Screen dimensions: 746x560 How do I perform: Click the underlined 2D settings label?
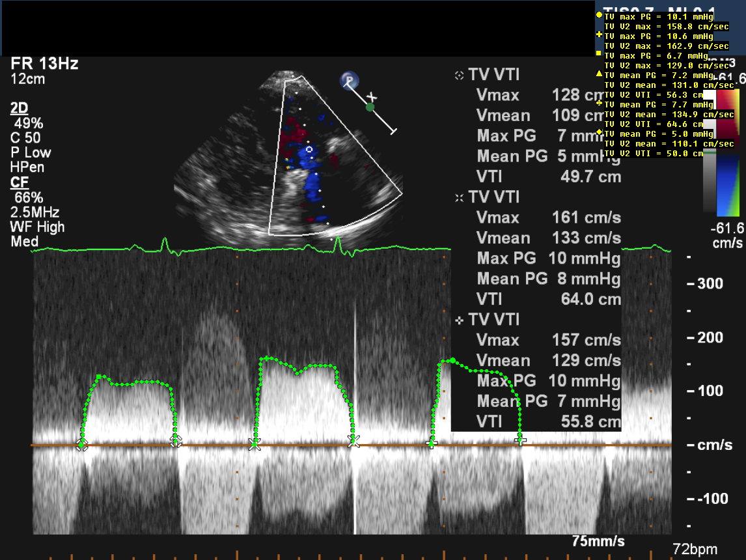click(19, 108)
